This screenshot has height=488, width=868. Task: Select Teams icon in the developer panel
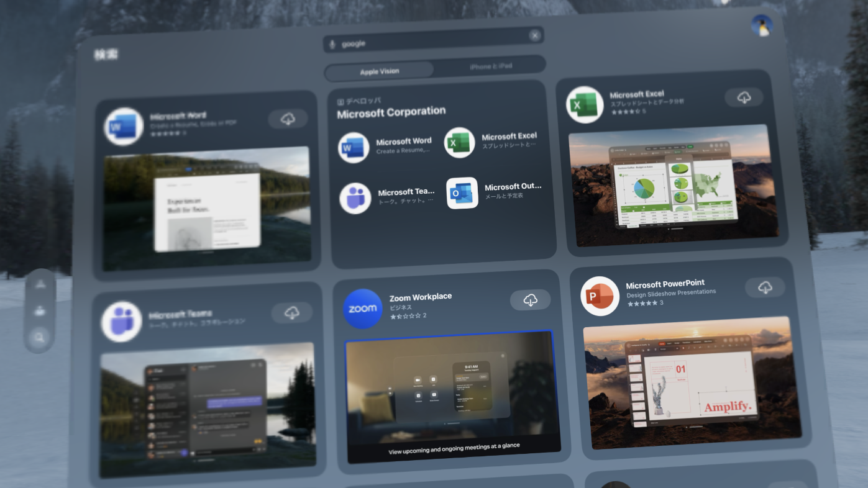pyautogui.click(x=355, y=198)
